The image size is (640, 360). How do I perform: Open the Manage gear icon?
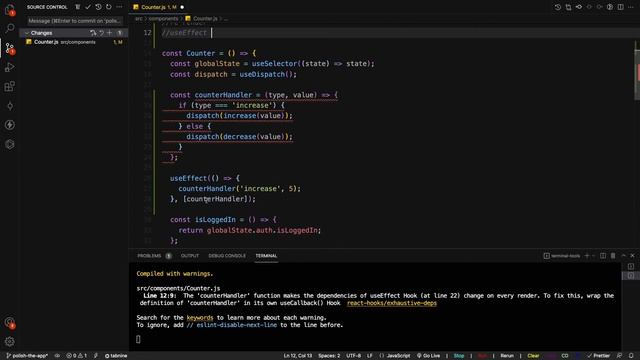9,341
